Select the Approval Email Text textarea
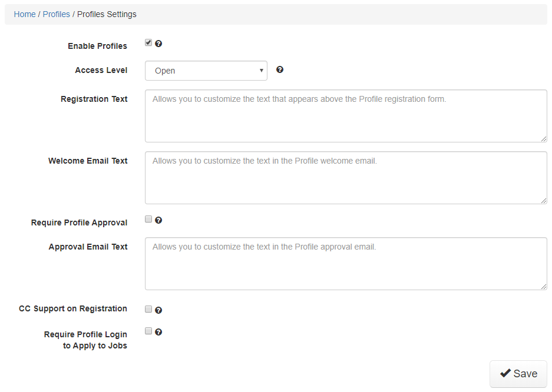 click(346, 264)
